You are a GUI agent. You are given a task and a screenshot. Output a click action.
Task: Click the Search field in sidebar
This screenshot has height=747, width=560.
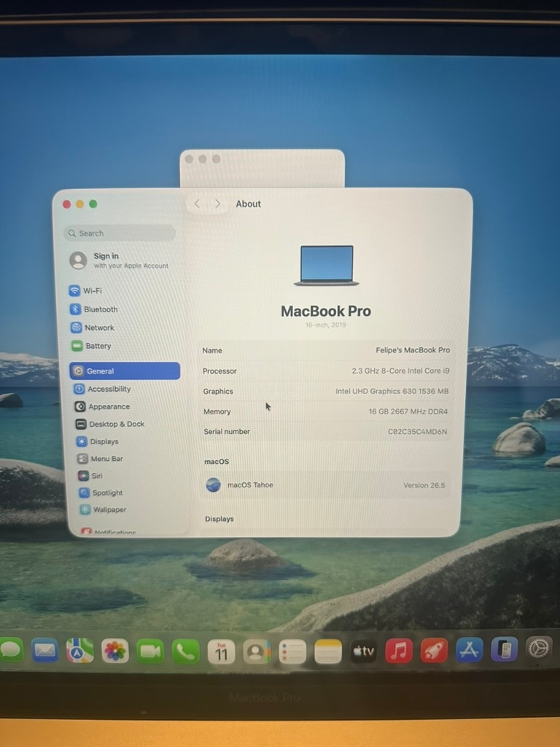(x=120, y=233)
